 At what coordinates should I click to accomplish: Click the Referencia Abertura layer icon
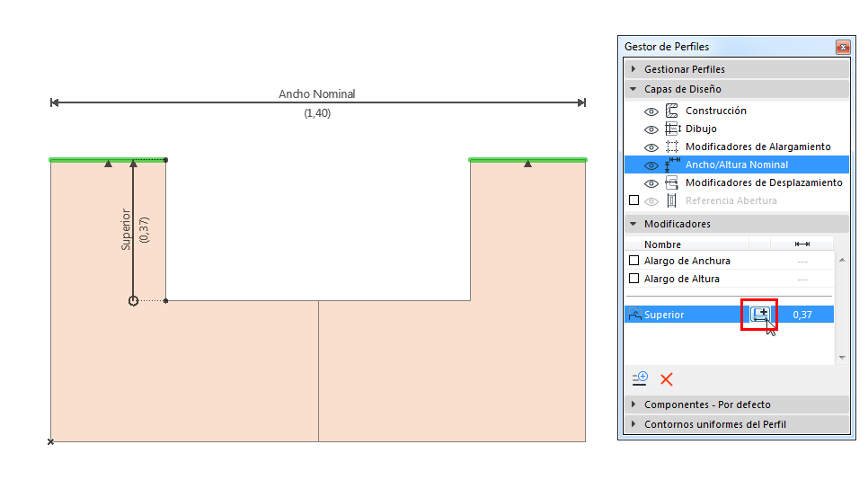[x=671, y=200]
